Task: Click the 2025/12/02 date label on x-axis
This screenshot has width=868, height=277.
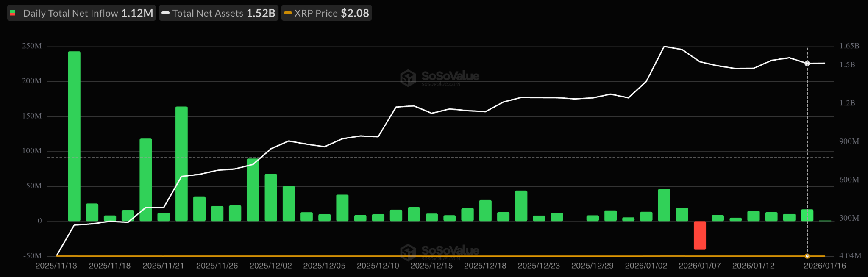Action: tap(271, 266)
